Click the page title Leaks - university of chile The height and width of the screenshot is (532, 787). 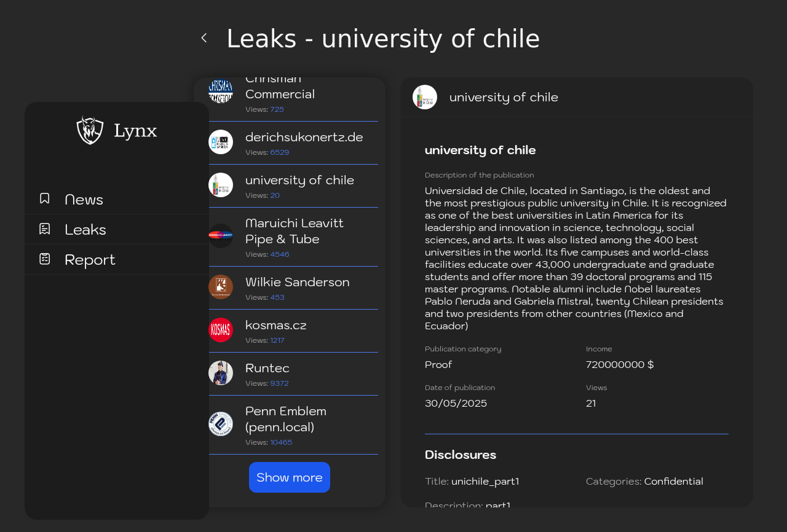(x=383, y=39)
